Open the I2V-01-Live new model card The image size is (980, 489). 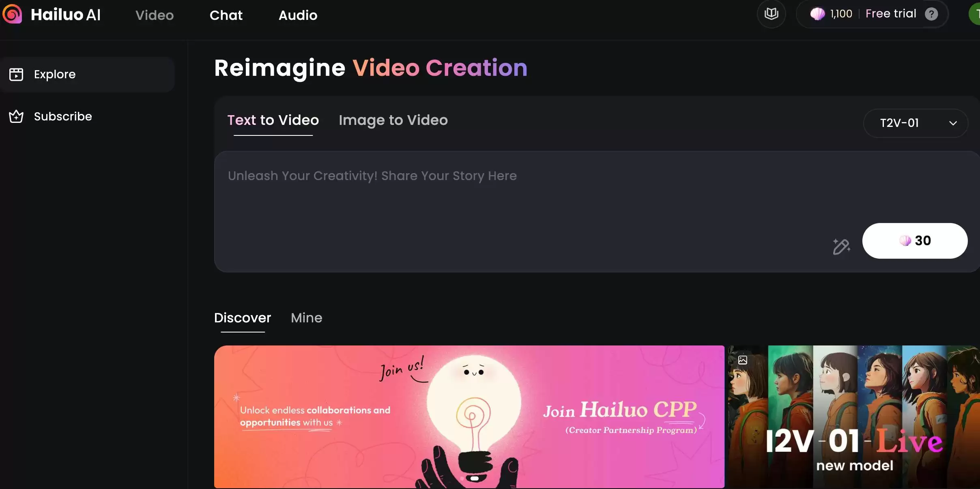[x=853, y=417]
